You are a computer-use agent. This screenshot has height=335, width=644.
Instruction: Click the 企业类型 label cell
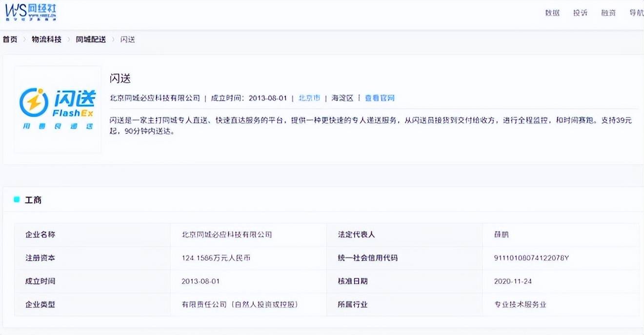point(93,305)
